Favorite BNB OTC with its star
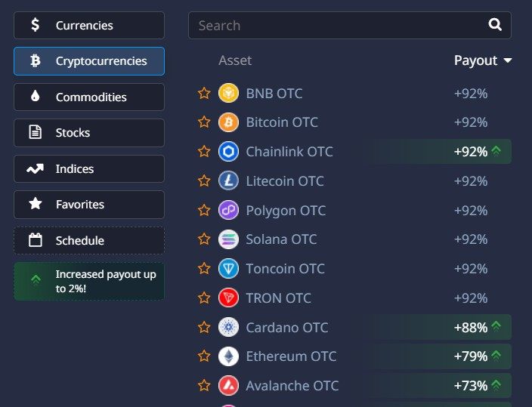532x407 pixels. (x=204, y=94)
